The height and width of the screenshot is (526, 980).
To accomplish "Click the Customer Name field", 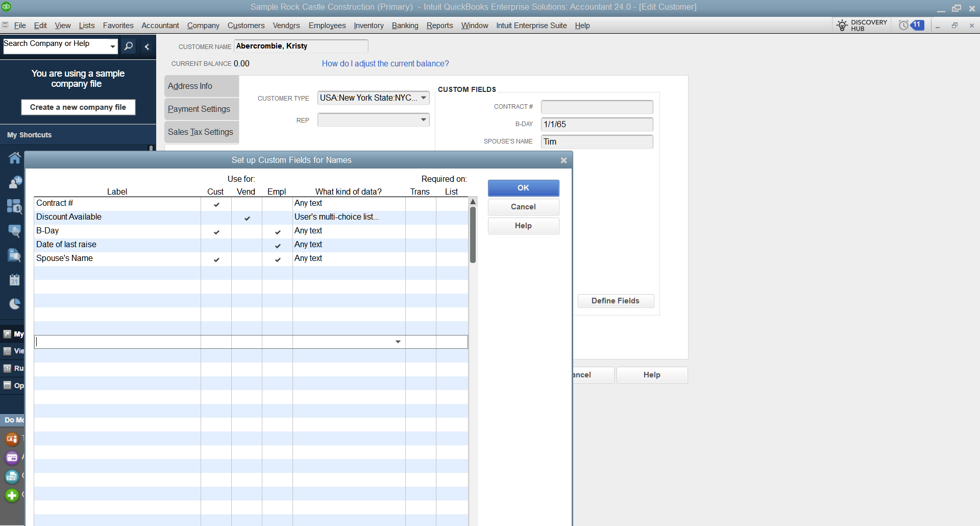I will point(301,46).
